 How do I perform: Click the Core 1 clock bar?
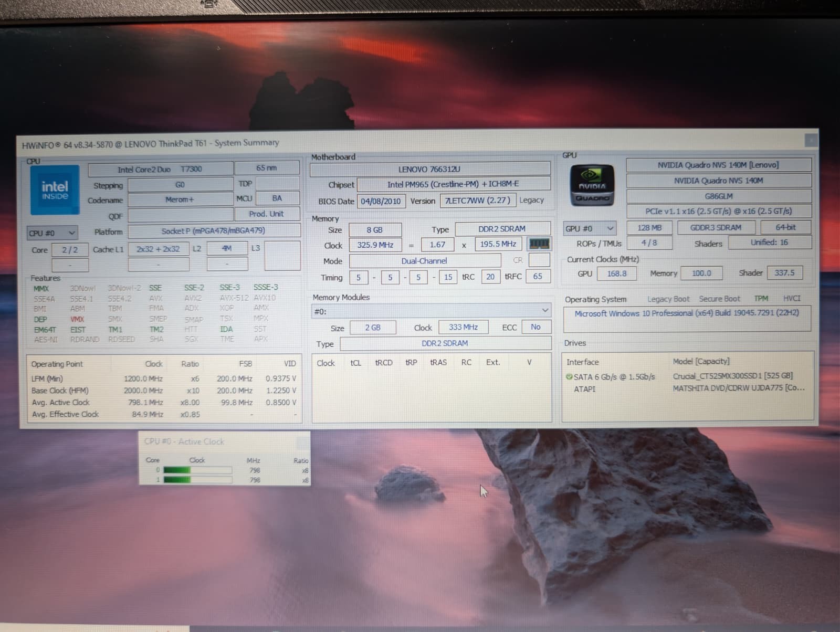197,480
